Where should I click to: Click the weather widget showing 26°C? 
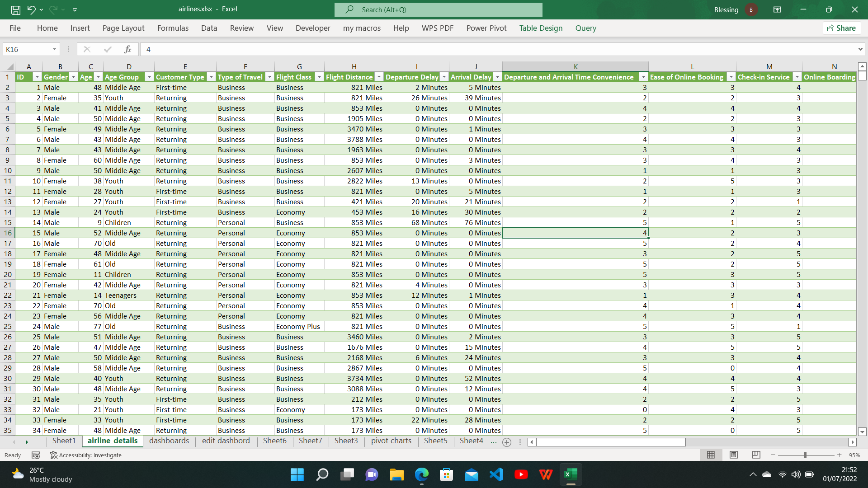click(42, 475)
